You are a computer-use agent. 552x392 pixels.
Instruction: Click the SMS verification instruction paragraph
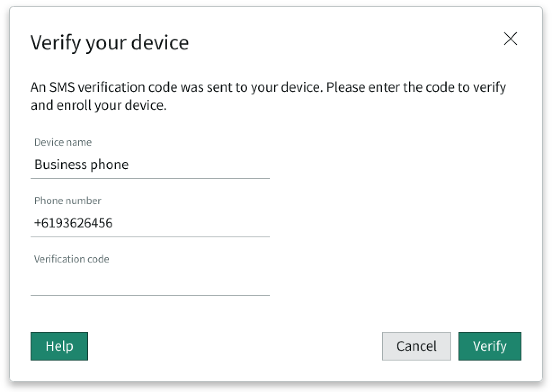point(268,96)
